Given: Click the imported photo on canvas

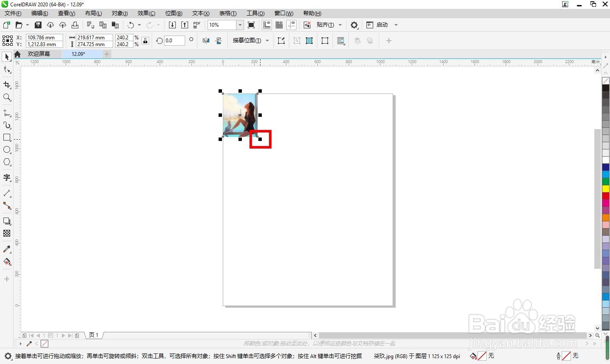Looking at the screenshot, I should (x=240, y=115).
